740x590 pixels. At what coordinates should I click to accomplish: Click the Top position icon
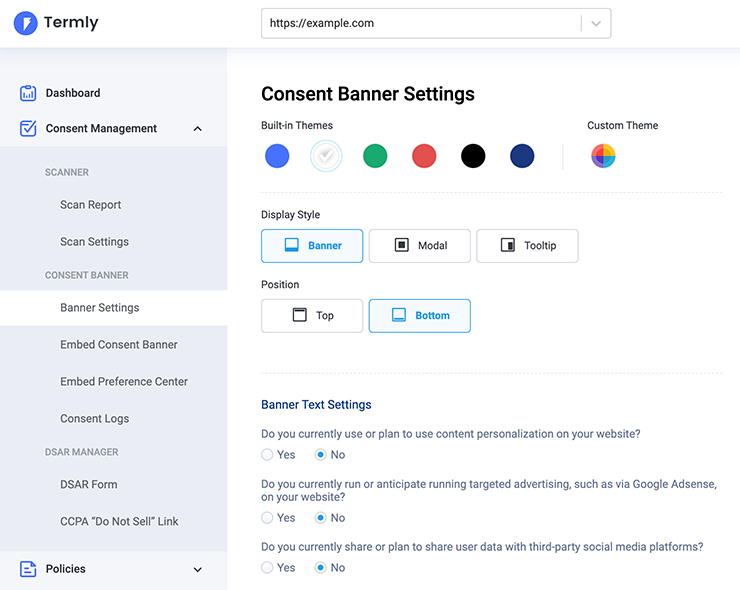[x=300, y=315]
